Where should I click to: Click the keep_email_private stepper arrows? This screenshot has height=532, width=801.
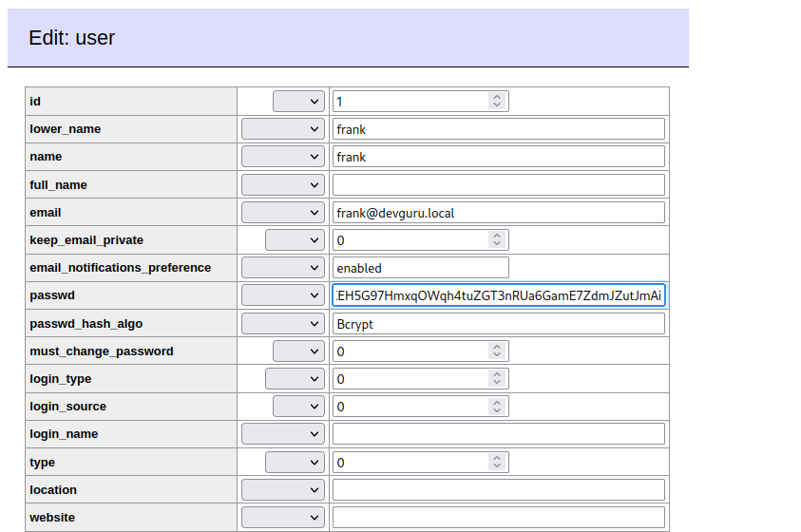(x=496, y=240)
